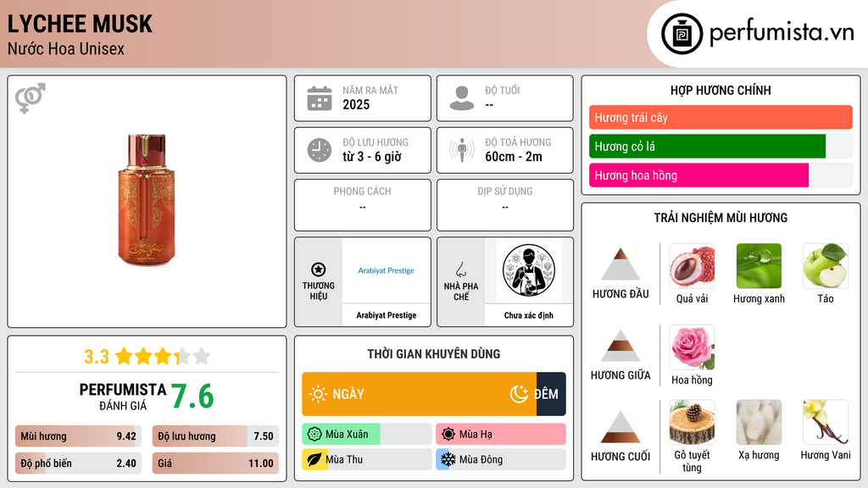
Task: Select the Hương Vani vanilla note image
Action: (826, 422)
